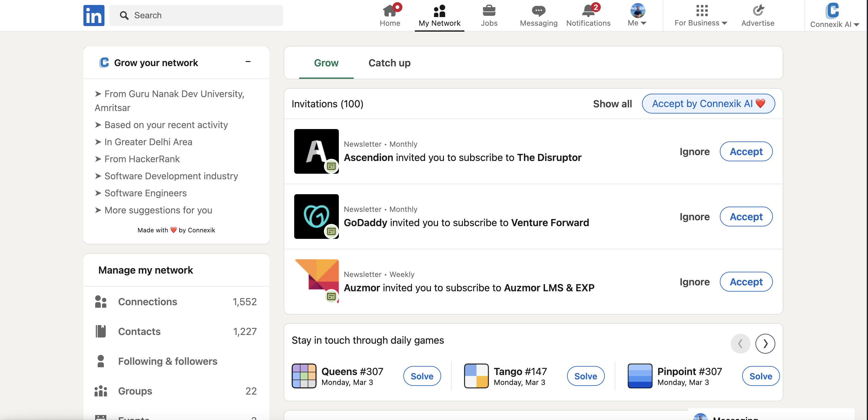
Task: Click Show all invitations
Action: pos(612,104)
